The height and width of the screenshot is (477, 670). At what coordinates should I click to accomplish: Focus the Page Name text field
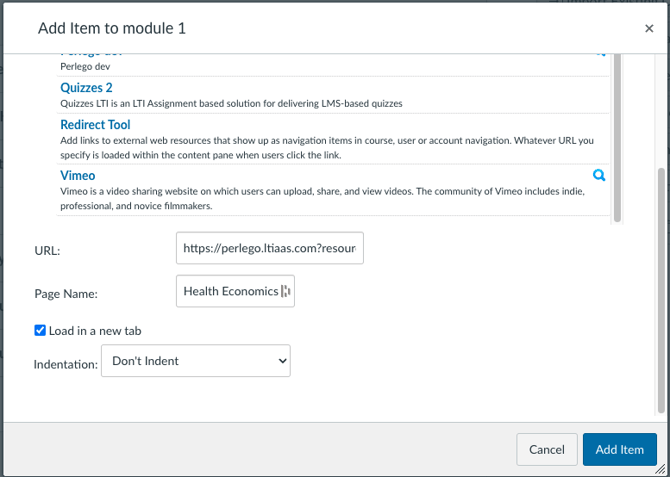(230, 292)
